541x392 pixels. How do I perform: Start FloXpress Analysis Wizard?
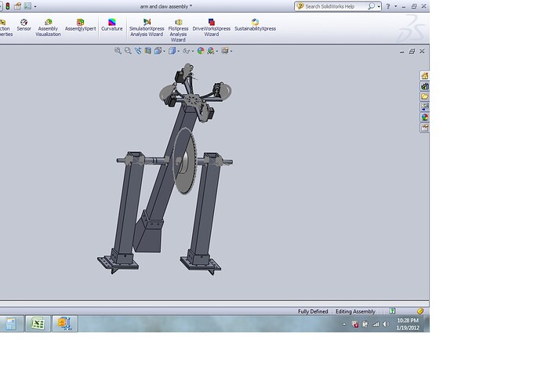(179, 31)
